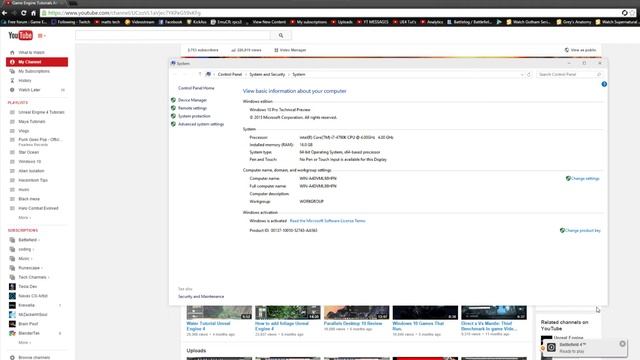Go back with the browser back arrow
640x360 pixels.
(4, 13)
